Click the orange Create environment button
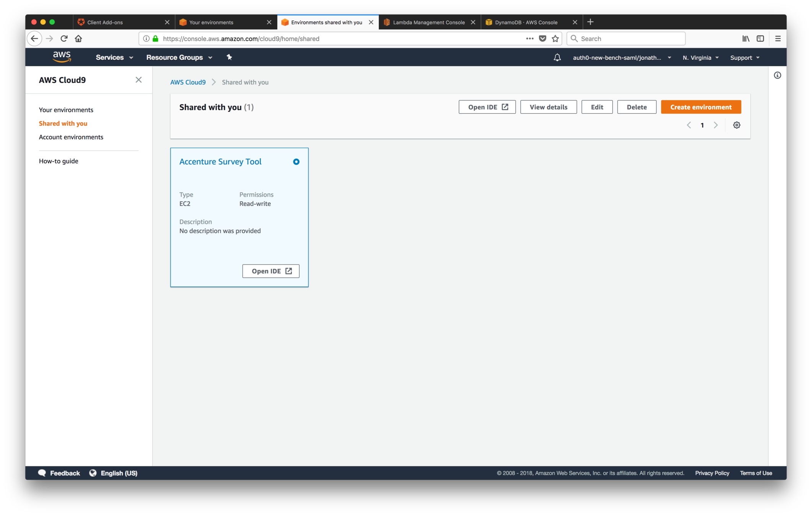The height and width of the screenshot is (516, 812). pos(700,107)
